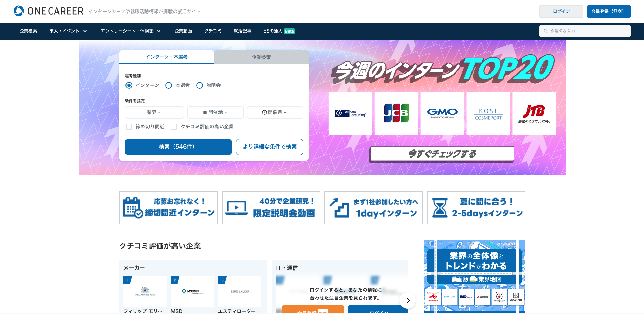Viewport: 644px width, 314px height.
Task: Click the メーカー category heading
Action: tap(134, 268)
